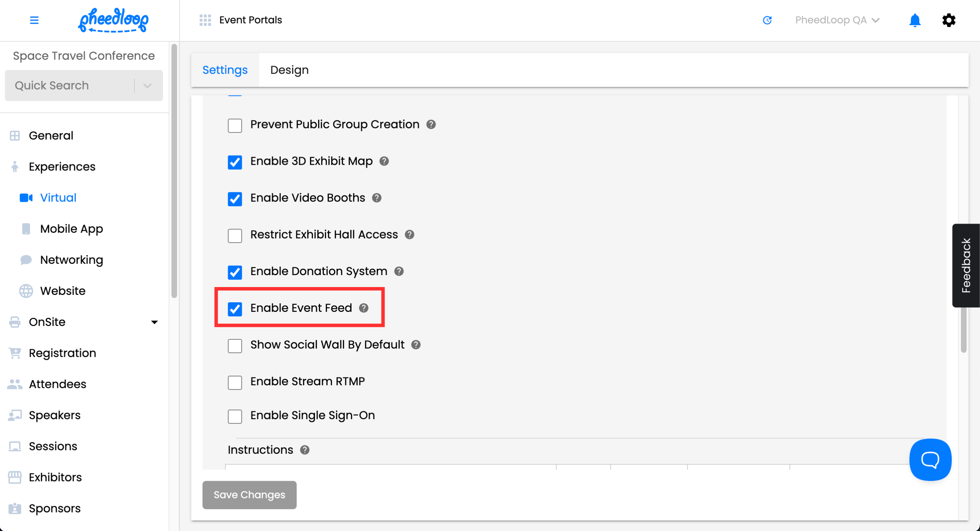Show help for Enable Event Feed
The image size is (980, 531).
coord(364,308)
